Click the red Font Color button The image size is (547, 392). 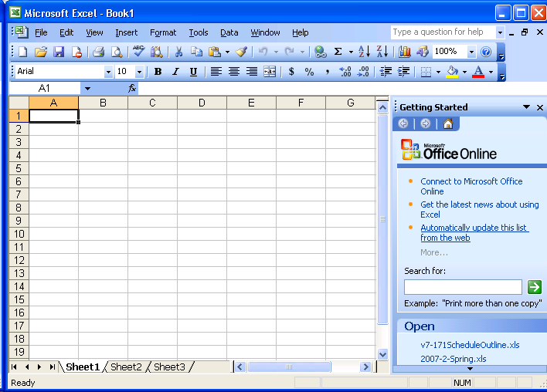478,72
